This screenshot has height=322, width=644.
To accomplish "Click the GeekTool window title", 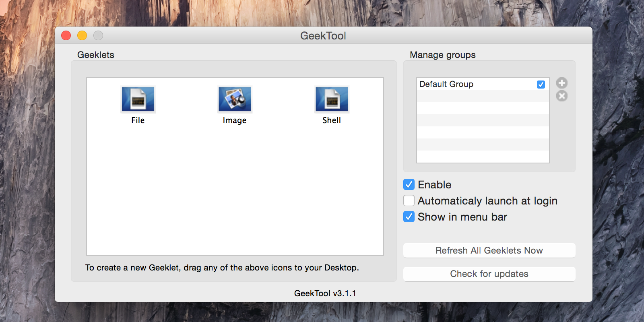I will click(x=323, y=36).
